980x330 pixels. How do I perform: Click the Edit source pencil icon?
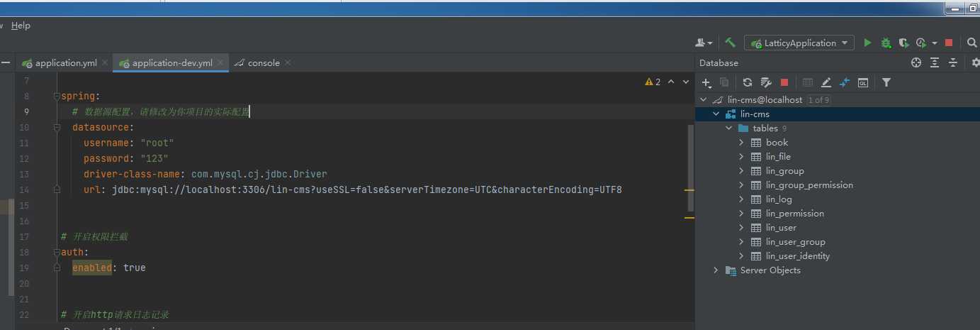(826, 82)
